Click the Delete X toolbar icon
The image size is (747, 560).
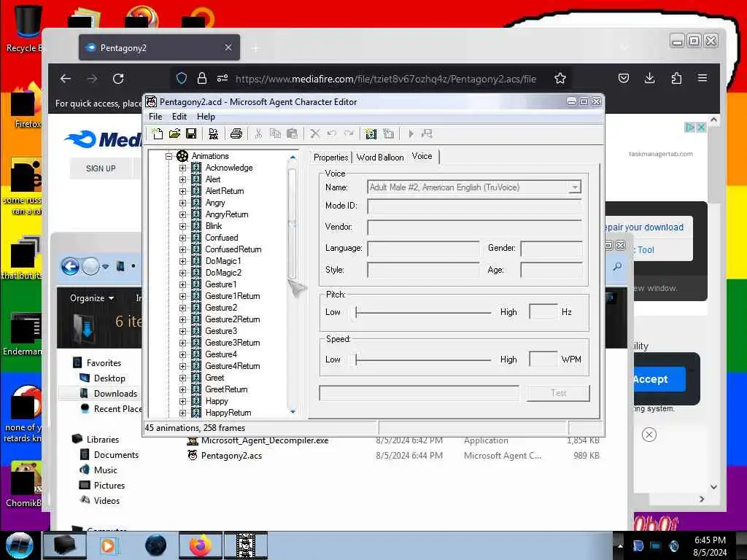pos(315,134)
